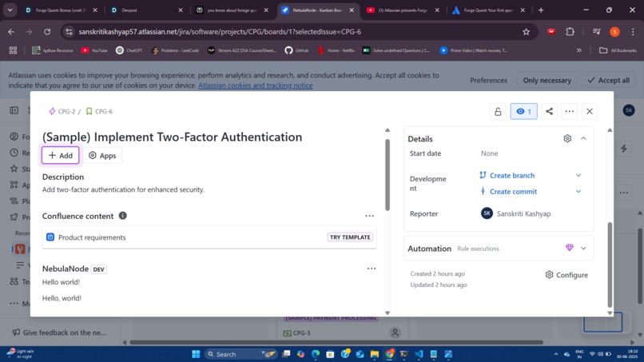Expand the Automation section chevron
This screenshot has width=644, height=362.
pyautogui.click(x=583, y=249)
